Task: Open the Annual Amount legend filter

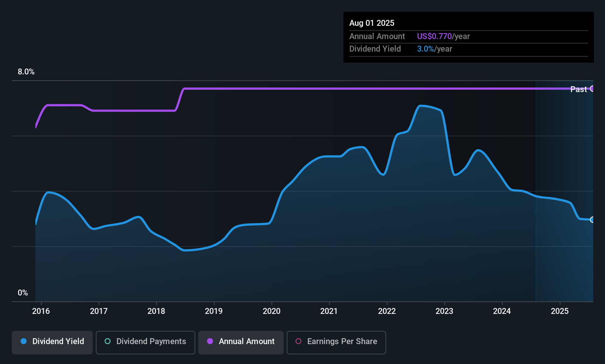Action: click(241, 342)
